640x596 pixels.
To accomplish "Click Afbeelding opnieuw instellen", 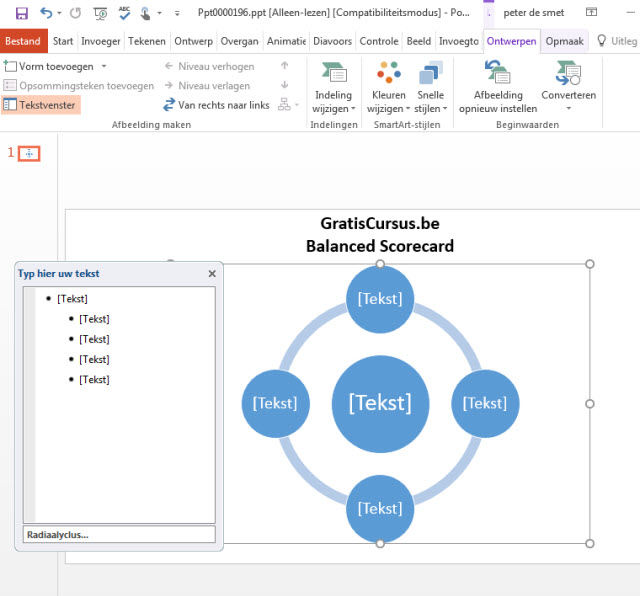I will click(x=498, y=88).
